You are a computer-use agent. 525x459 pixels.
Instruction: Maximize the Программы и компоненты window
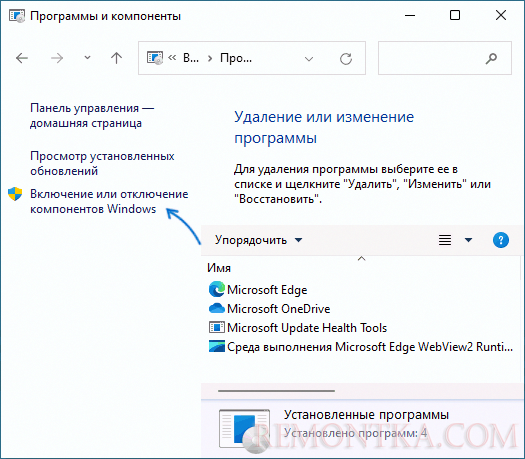click(455, 15)
